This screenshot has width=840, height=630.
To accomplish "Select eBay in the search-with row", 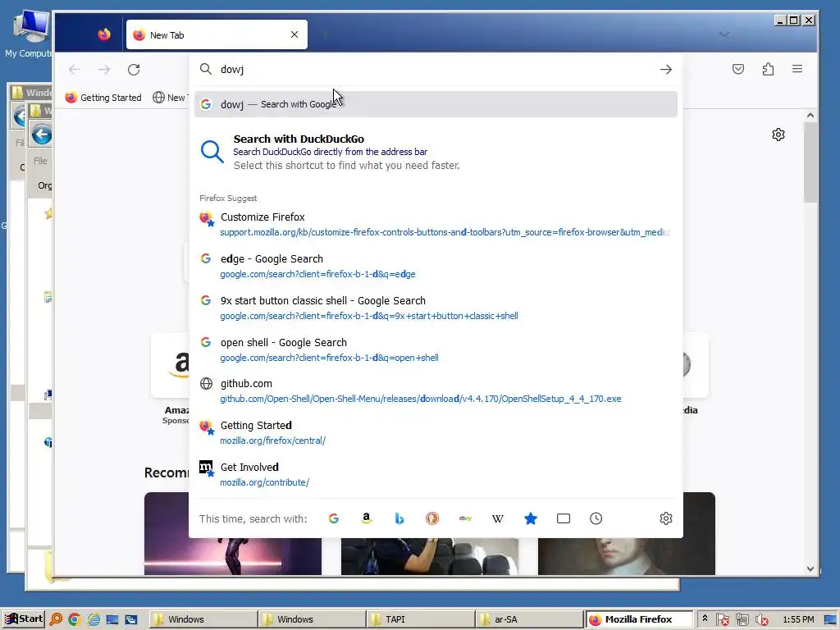I will [465, 518].
